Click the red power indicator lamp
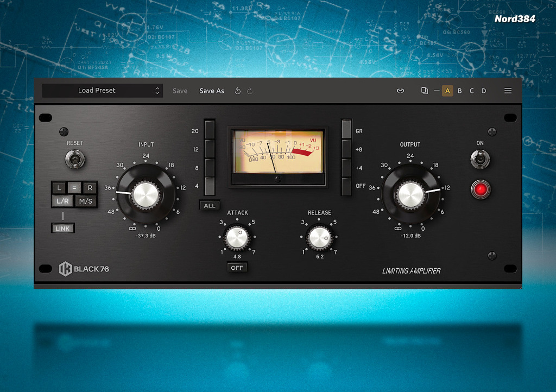This screenshot has width=556, height=392. [x=481, y=189]
